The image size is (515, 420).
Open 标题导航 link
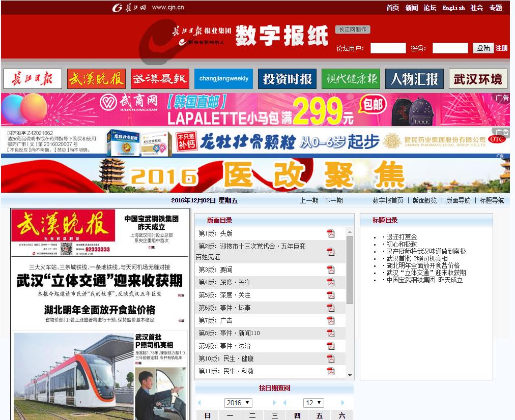[x=492, y=200]
